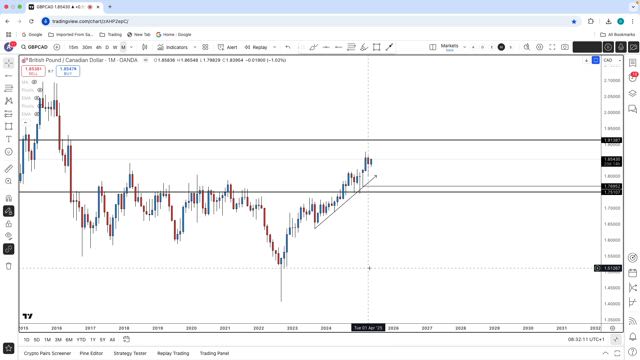Open the candlestick chart style menu
640x360 pixels.
(144, 47)
